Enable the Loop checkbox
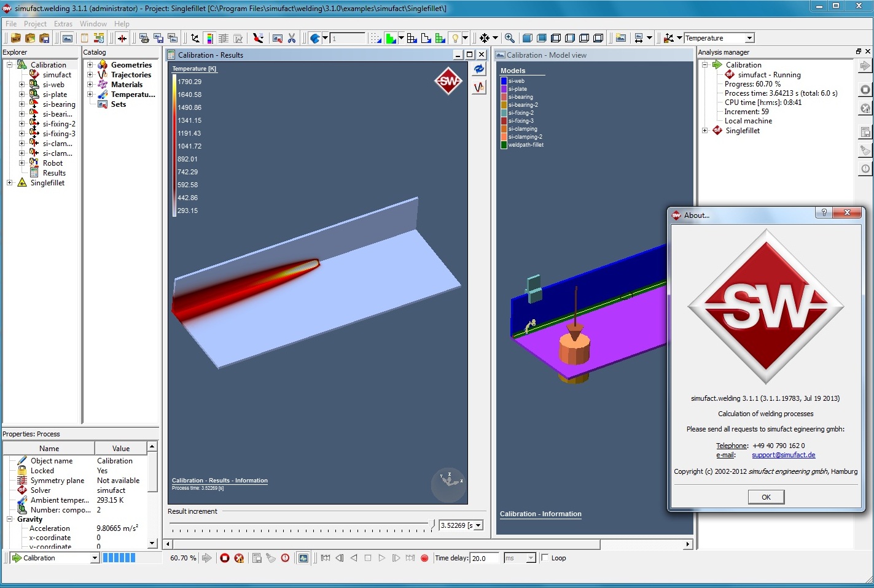The width and height of the screenshot is (874, 588). tap(545, 558)
